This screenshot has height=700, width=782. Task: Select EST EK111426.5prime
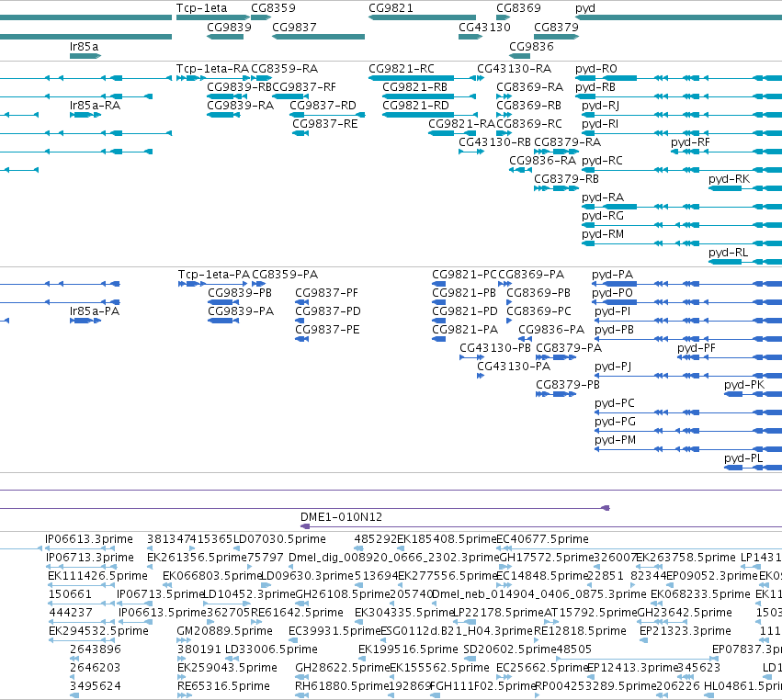(97, 576)
